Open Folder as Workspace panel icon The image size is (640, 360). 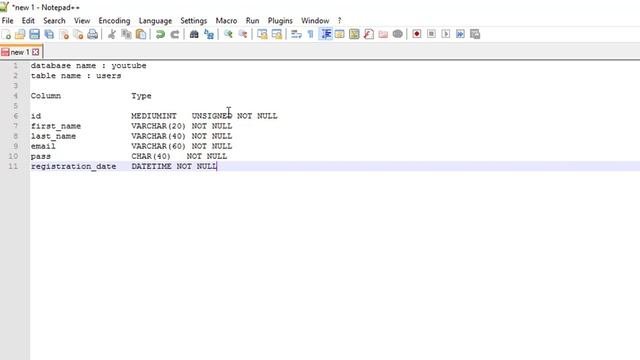coord(383,34)
